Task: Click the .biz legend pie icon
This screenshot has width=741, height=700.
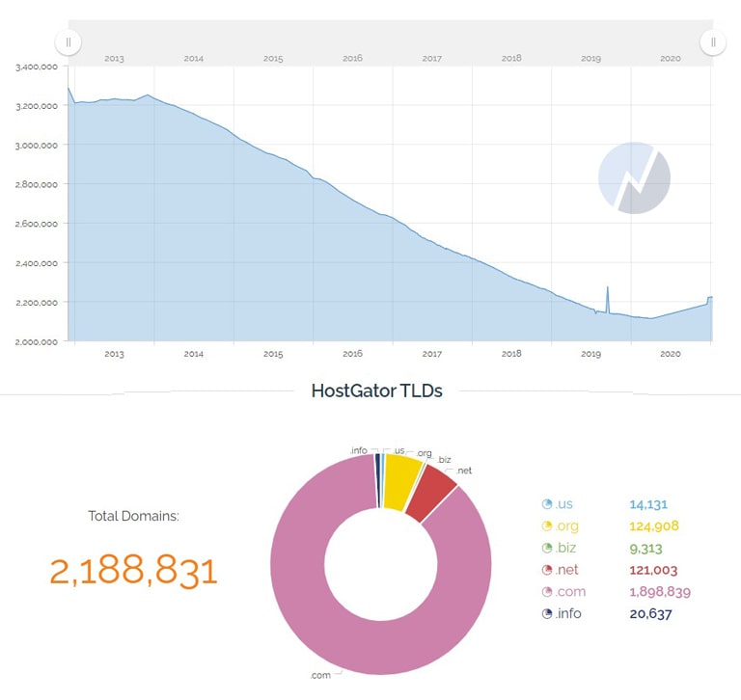Action: 547,548
